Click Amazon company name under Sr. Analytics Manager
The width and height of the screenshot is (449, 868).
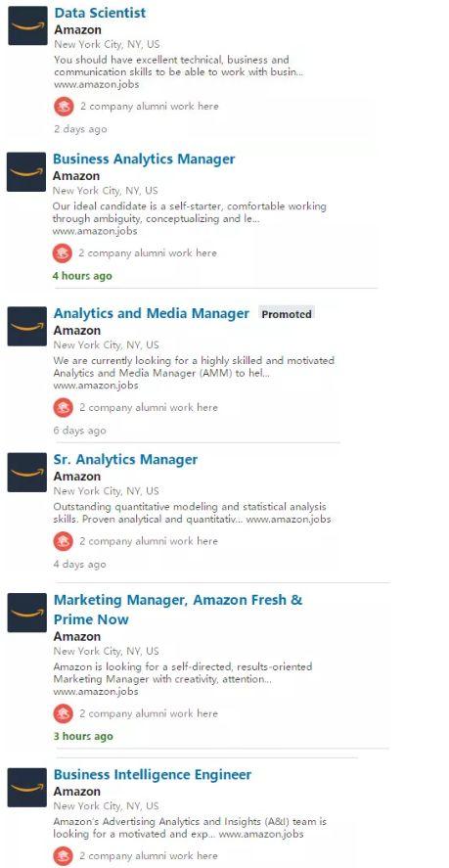click(x=77, y=477)
